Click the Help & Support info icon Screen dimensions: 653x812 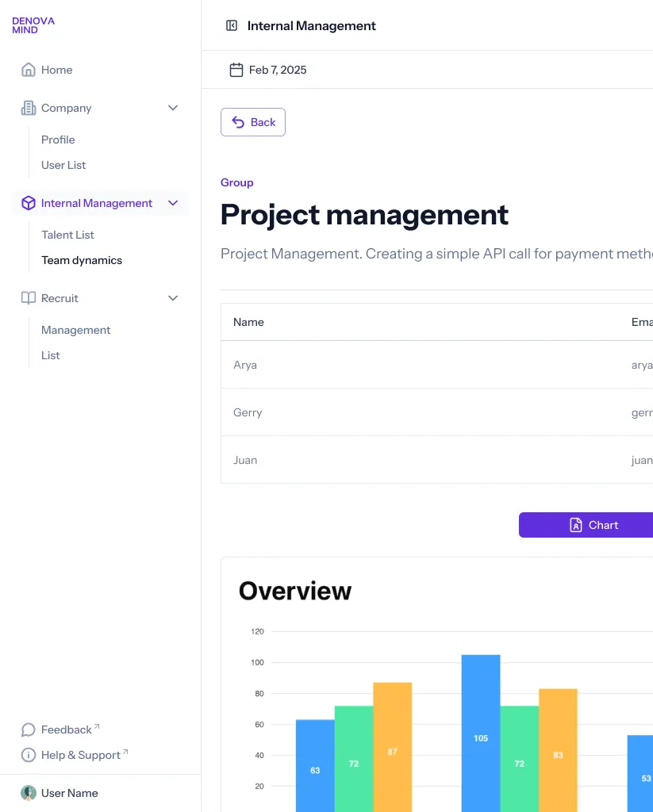(28, 755)
